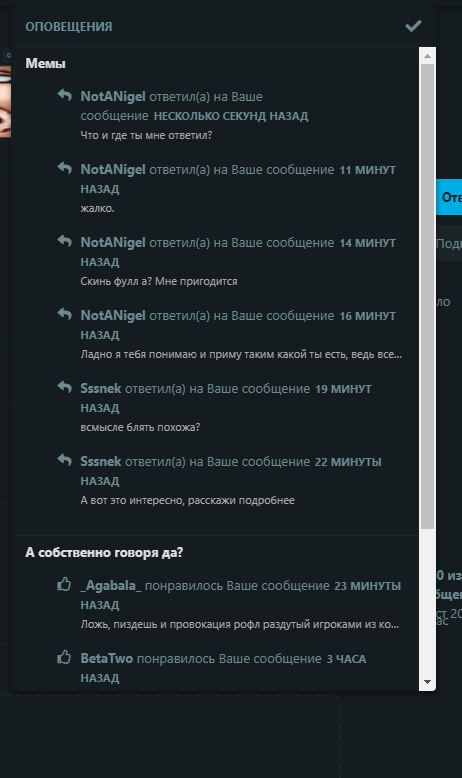Open Sssnek profile in '19 МИНУТ' notification
The height and width of the screenshot is (778, 462).
click(101, 389)
